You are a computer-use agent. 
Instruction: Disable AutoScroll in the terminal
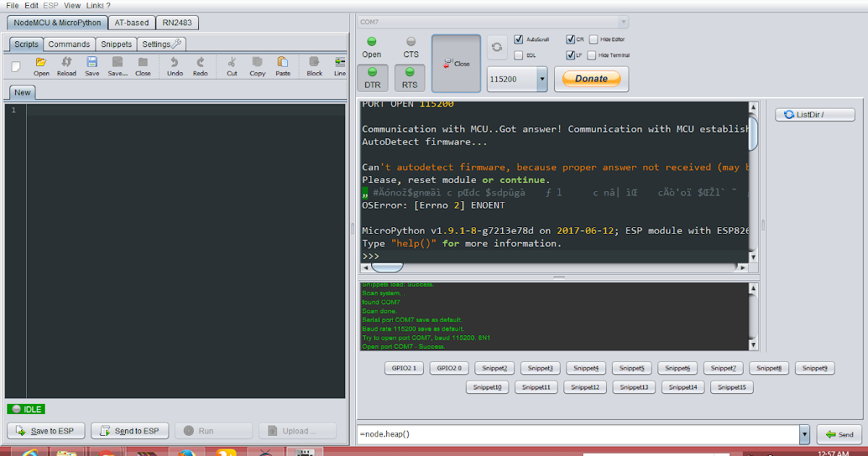tap(518, 39)
